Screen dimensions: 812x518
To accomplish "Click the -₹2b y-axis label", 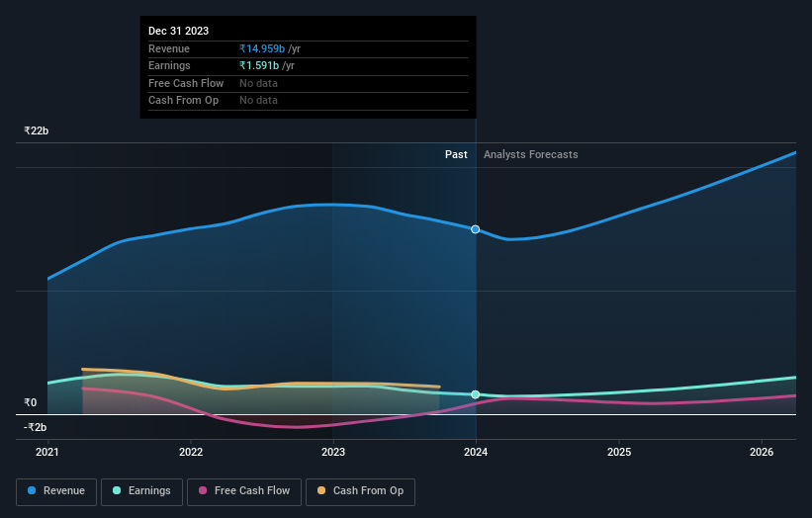I will tap(35, 427).
